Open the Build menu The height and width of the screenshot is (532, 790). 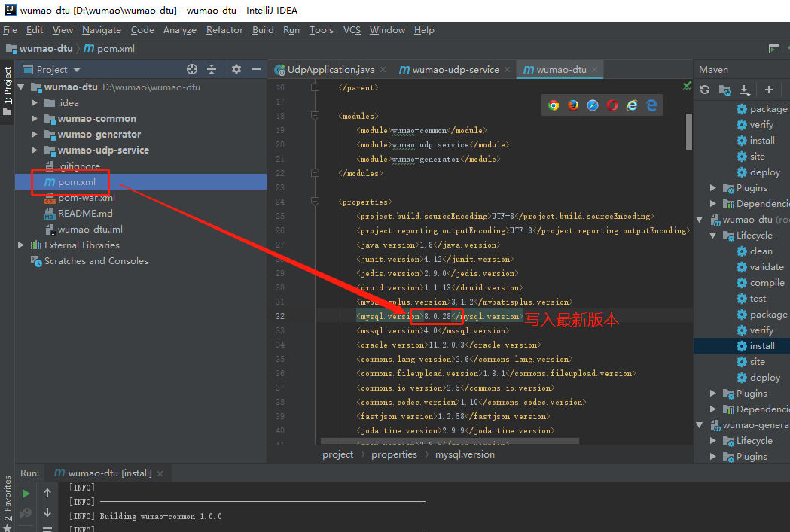pyautogui.click(x=263, y=29)
